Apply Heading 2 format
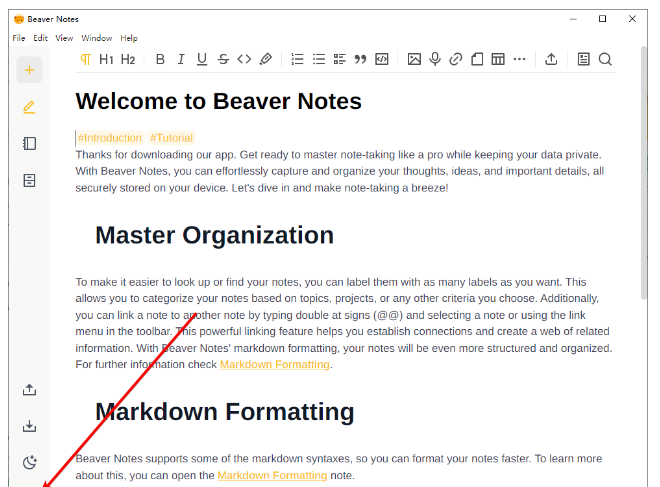The width and height of the screenshot is (660, 487). tap(128, 59)
